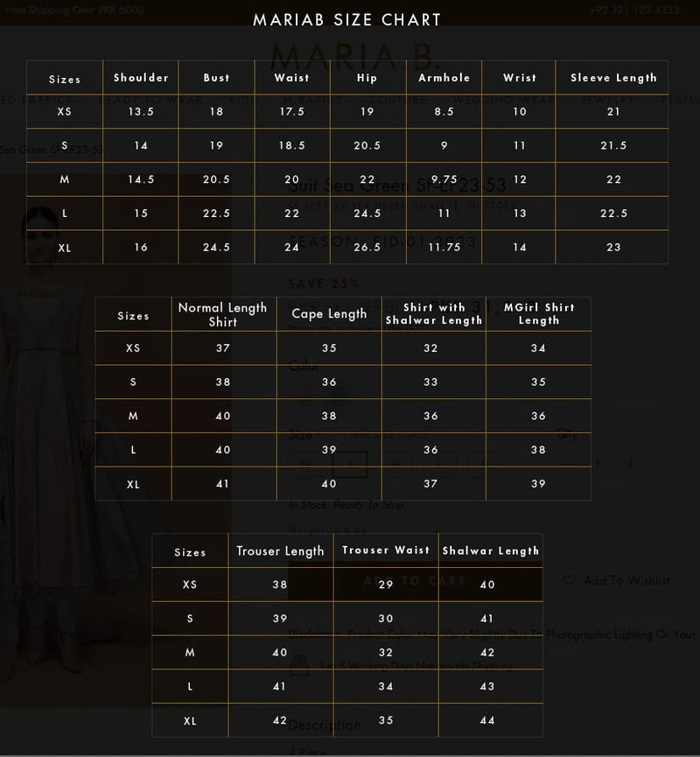The height and width of the screenshot is (757, 700).
Task: Choose size M option box
Action: pos(395,464)
